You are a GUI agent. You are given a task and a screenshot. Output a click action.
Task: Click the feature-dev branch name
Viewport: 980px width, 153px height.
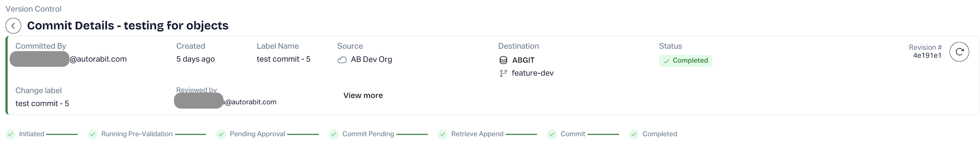pyautogui.click(x=533, y=73)
